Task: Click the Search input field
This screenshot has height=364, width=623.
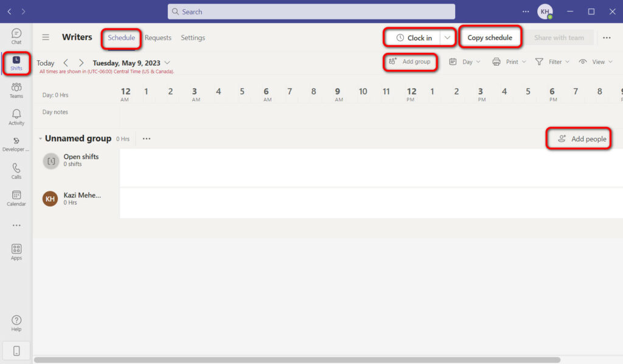Action: 311,12
